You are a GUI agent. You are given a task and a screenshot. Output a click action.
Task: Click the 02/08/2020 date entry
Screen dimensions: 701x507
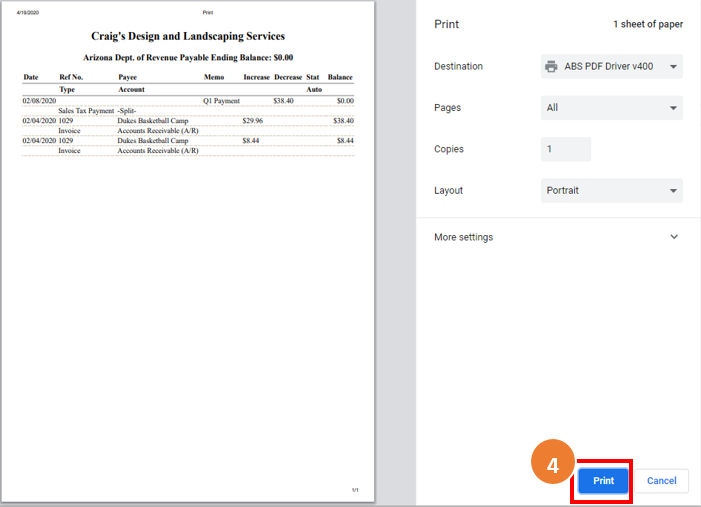tap(39, 101)
